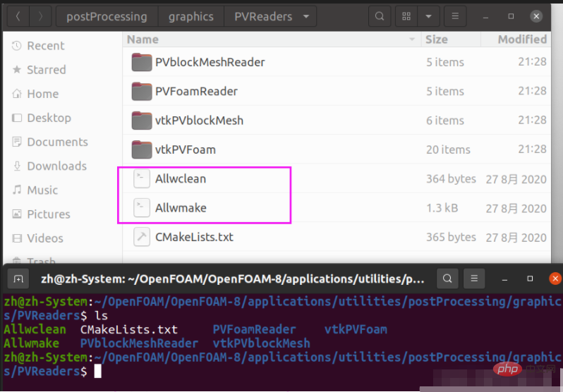Screen dimensions: 563x392
Task: Click vtkPVFoam in terminal ls output
Action: [x=356, y=329]
